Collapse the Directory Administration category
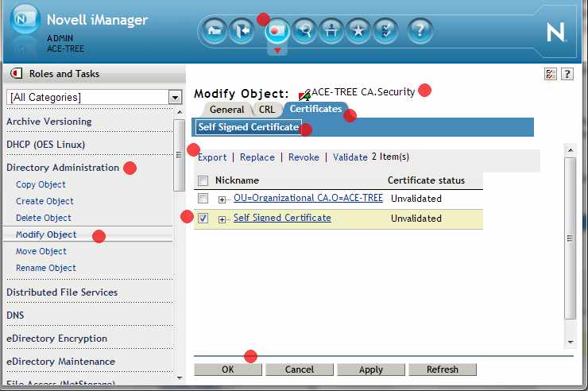This screenshot has height=391, width=588. pos(63,168)
